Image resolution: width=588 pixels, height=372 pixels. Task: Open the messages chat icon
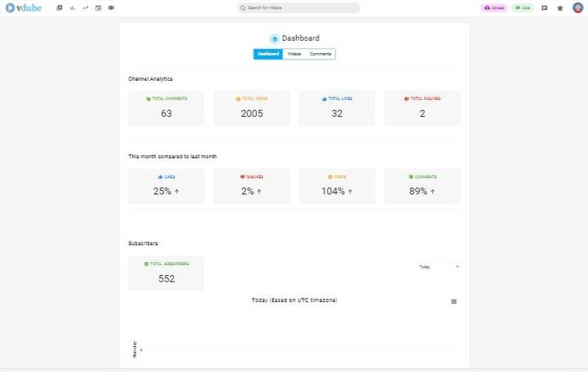pos(545,7)
